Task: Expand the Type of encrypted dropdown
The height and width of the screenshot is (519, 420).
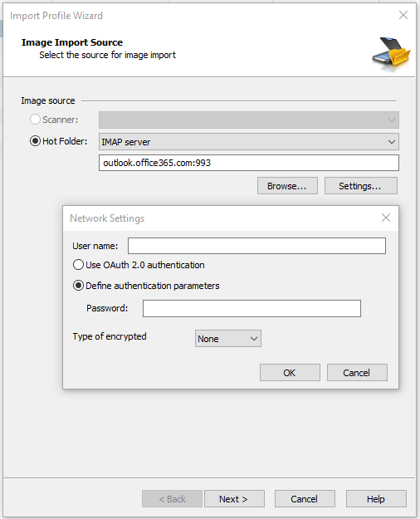Action: point(228,339)
